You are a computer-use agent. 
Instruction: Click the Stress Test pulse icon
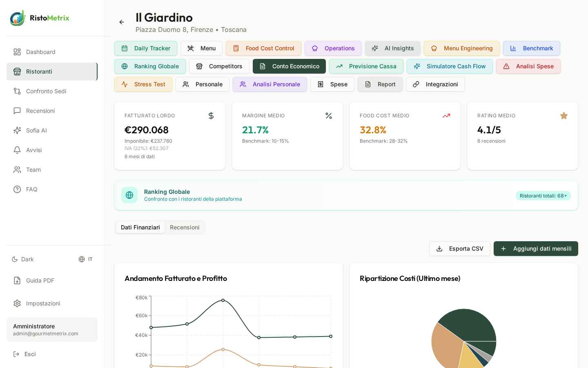point(125,84)
